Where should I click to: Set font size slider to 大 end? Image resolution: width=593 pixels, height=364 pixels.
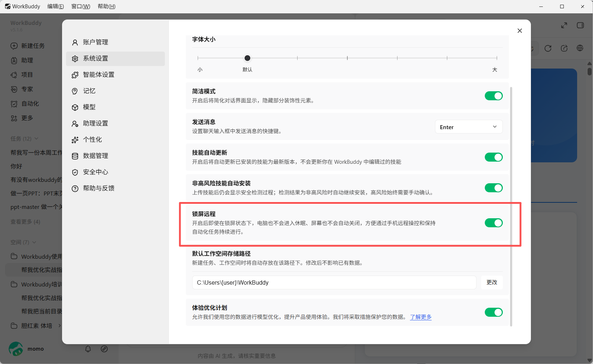(497, 58)
